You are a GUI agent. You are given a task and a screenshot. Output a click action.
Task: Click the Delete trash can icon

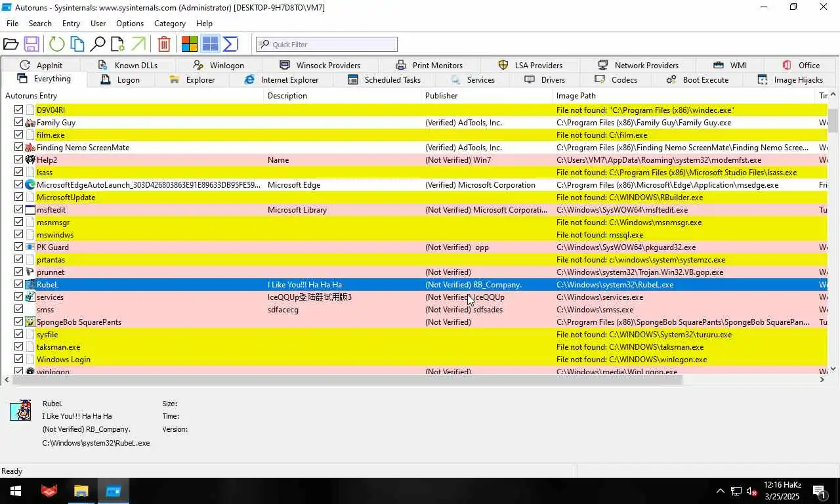[x=164, y=44]
